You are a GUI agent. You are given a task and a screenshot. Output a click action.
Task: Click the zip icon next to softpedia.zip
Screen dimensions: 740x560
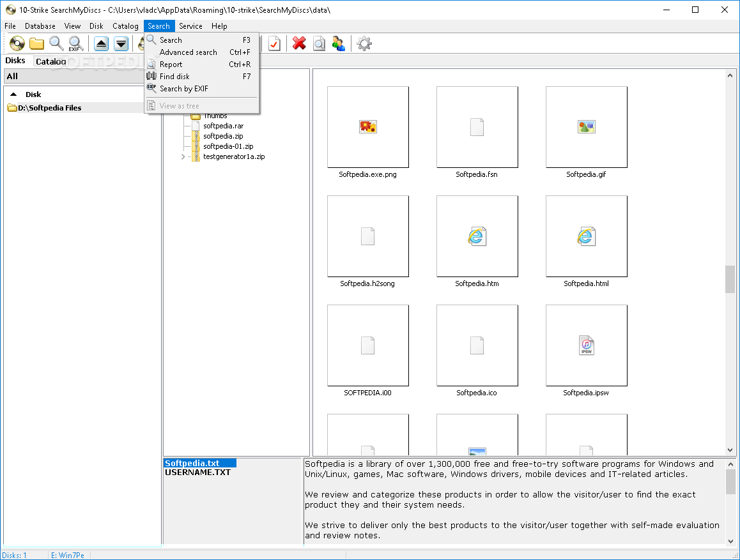pyautogui.click(x=196, y=136)
